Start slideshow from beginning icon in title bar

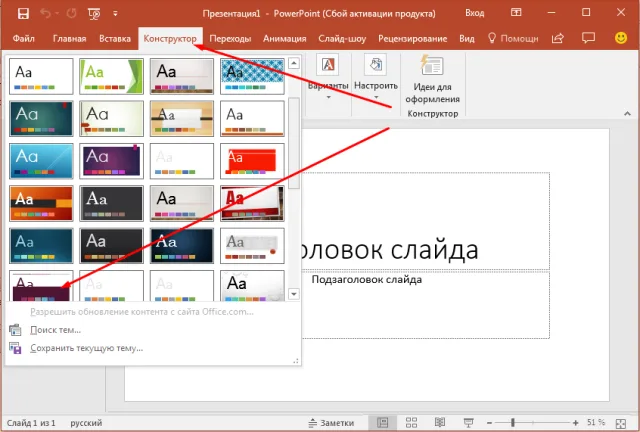point(94,14)
